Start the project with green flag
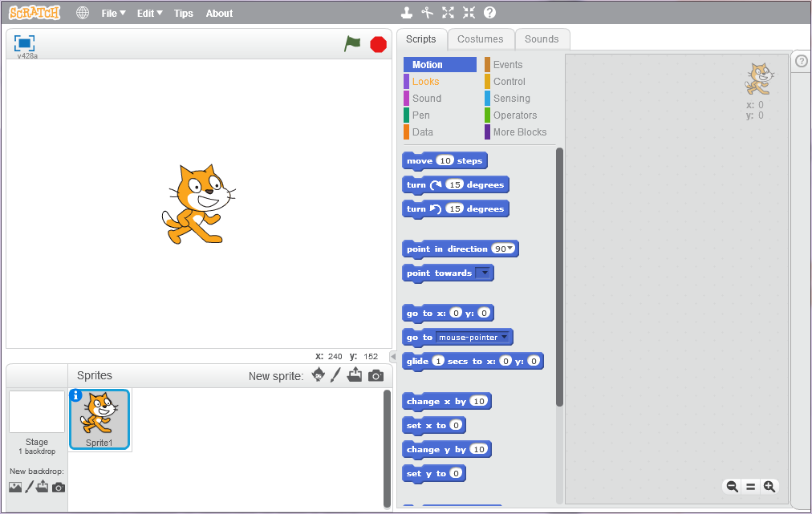 coord(352,43)
